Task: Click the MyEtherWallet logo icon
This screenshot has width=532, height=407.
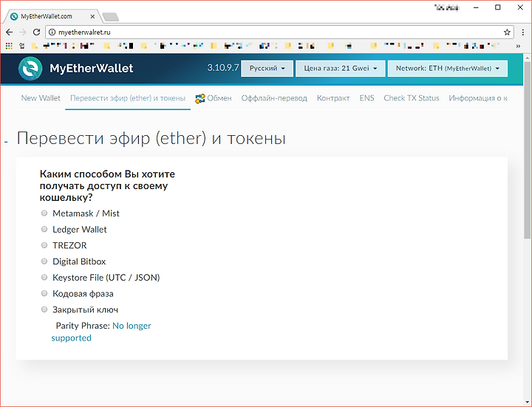Action: click(x=30, y=68)
